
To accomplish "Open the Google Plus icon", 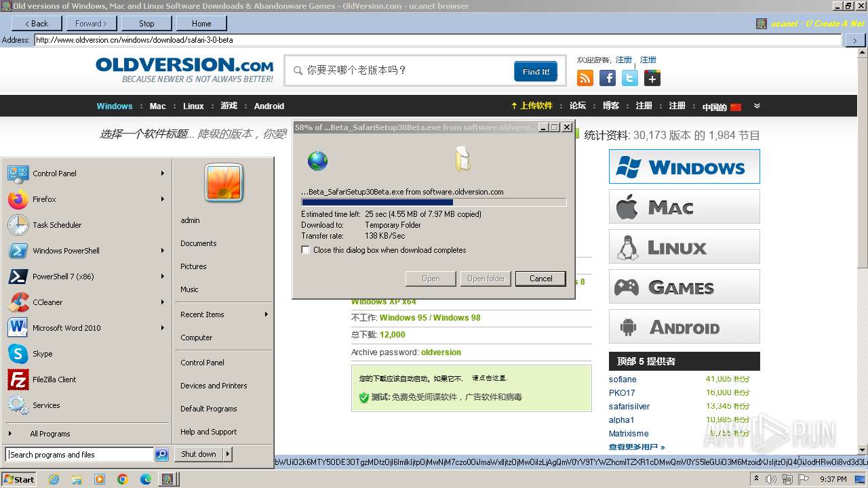I will pos(652,78).
